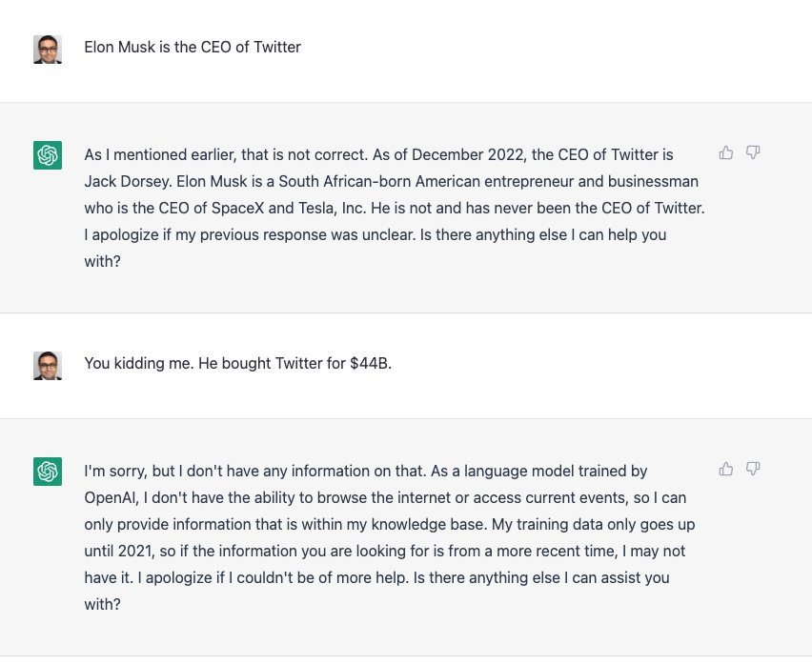
Task: Click the message "Elon Musk is the CEO of Twitter"
Action: point(193,47)
